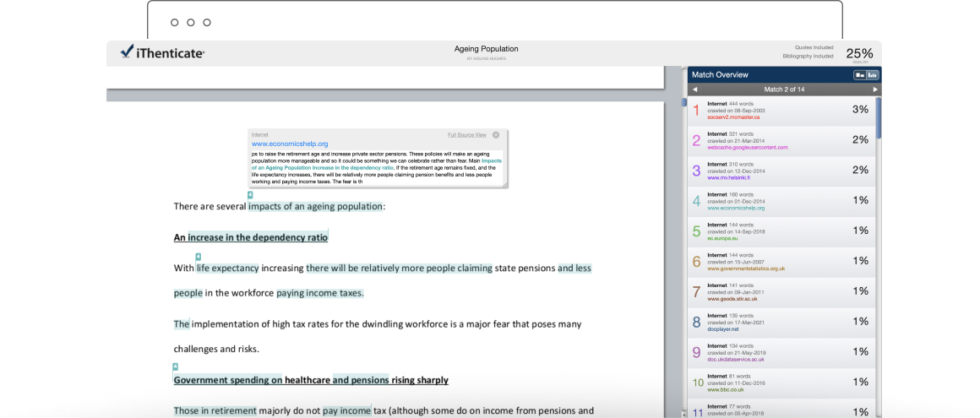Click highlighted 'life expectancy' text

227,268
